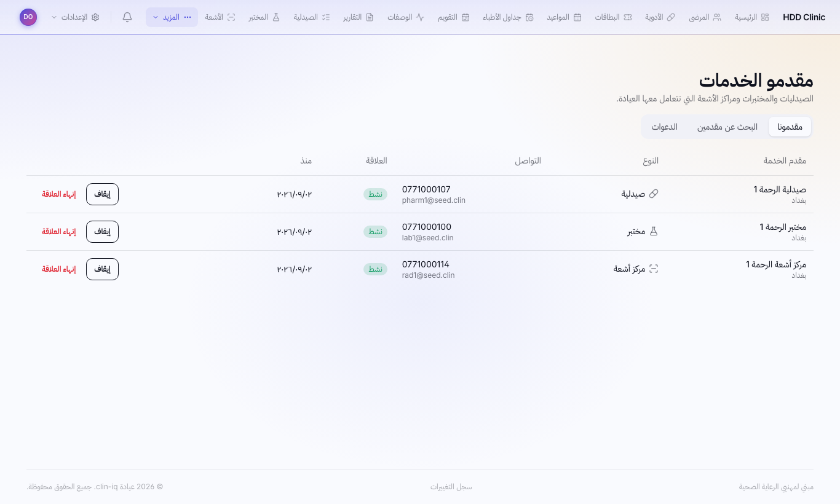Open the سجل التغييرات footer link
Viewport: 840px width, 504px height.
point(451,487)
